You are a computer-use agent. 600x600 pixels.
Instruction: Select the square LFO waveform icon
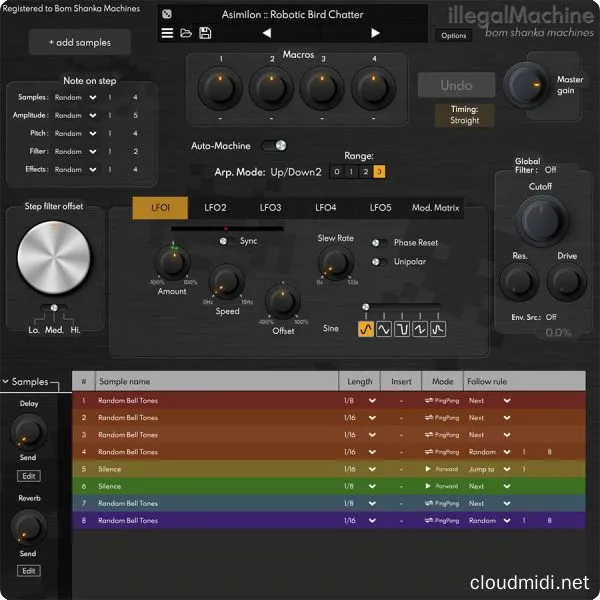402,329
